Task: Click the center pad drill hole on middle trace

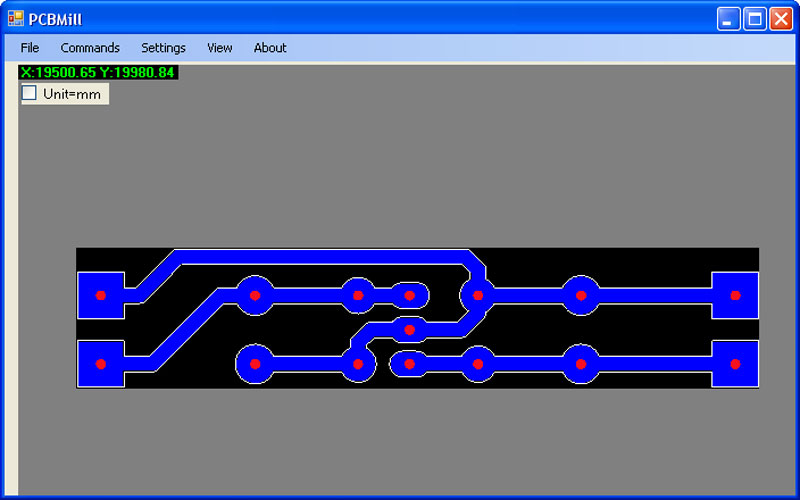Action: [x=409, y=330]
